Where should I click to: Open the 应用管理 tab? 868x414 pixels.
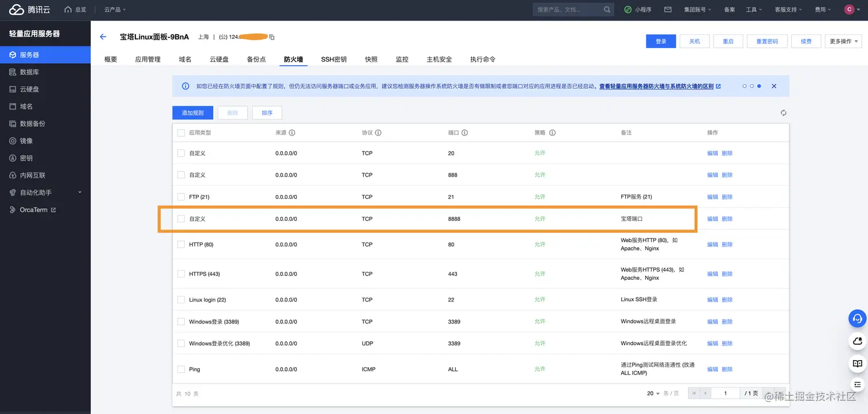[148, 60]
